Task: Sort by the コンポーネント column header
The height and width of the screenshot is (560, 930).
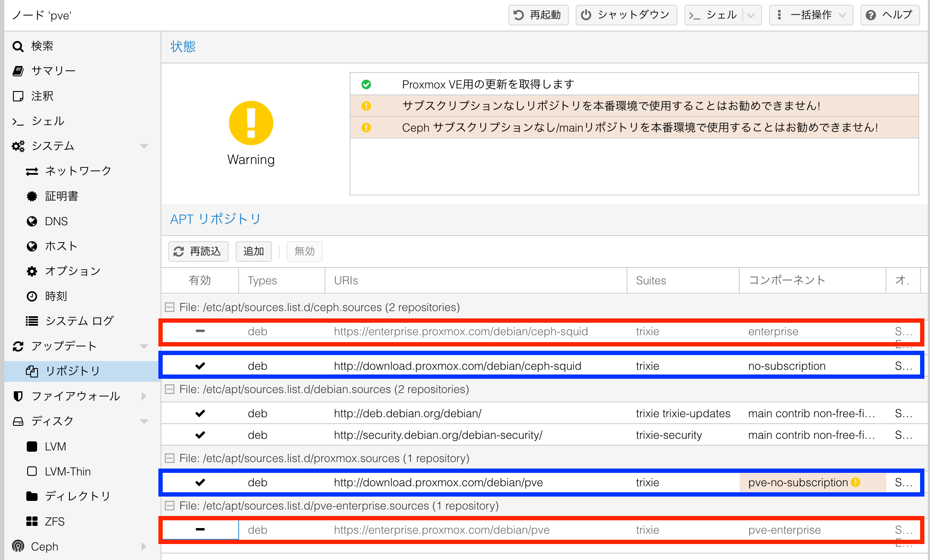Action: click(x=813, y=280)
